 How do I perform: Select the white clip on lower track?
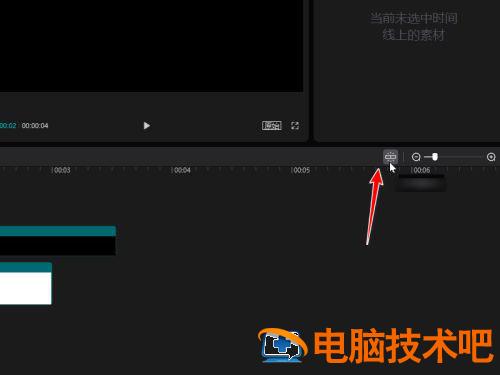coord(26,288)
